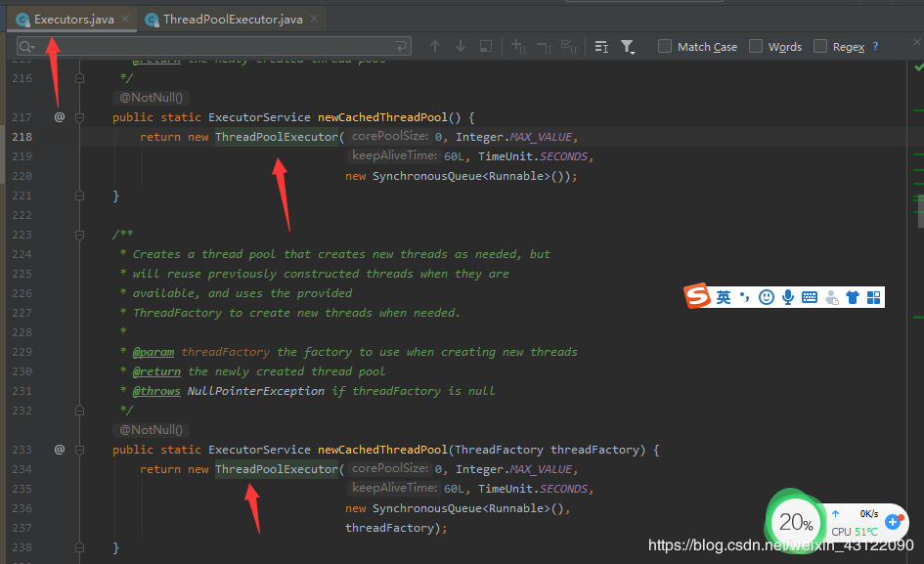The image size is (924, 564).
Task: Collapse the Javadoc comment starting at line 223
Action: pos(79,235)
